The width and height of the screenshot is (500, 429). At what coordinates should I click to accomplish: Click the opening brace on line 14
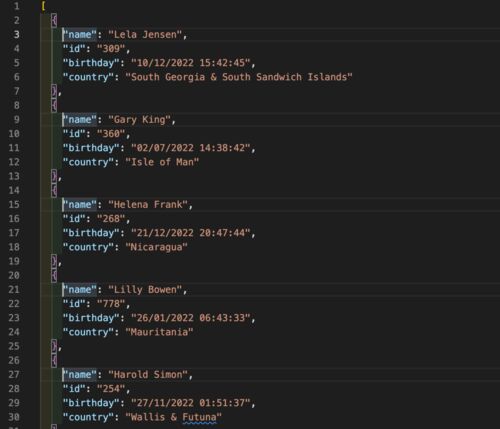pos(54,190)
